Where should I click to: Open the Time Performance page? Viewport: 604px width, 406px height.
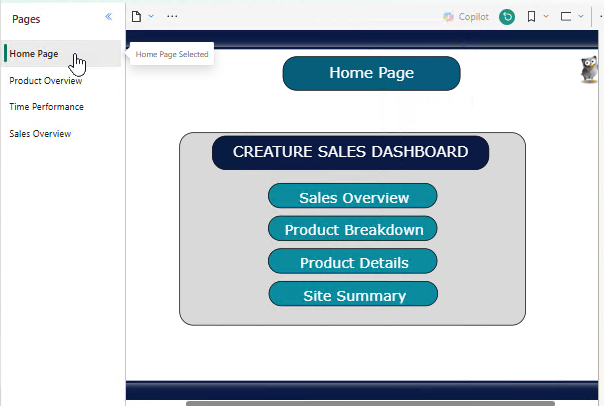[x=46, y=107]
